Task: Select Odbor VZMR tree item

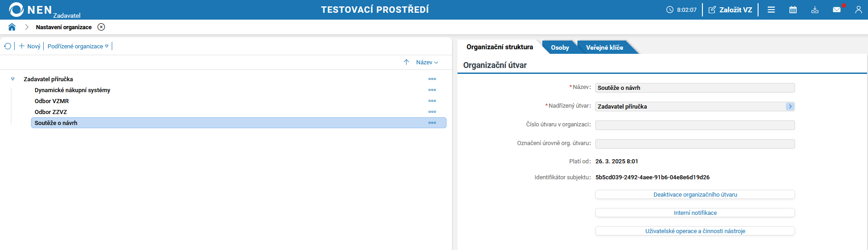Action: click(52, 101)
